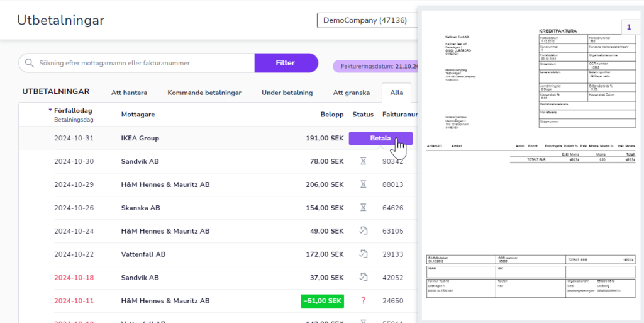Click the Betala button for IKEA Group
Image resolution: width=644 pixels, height=323 pixels.
pos(380,139)
